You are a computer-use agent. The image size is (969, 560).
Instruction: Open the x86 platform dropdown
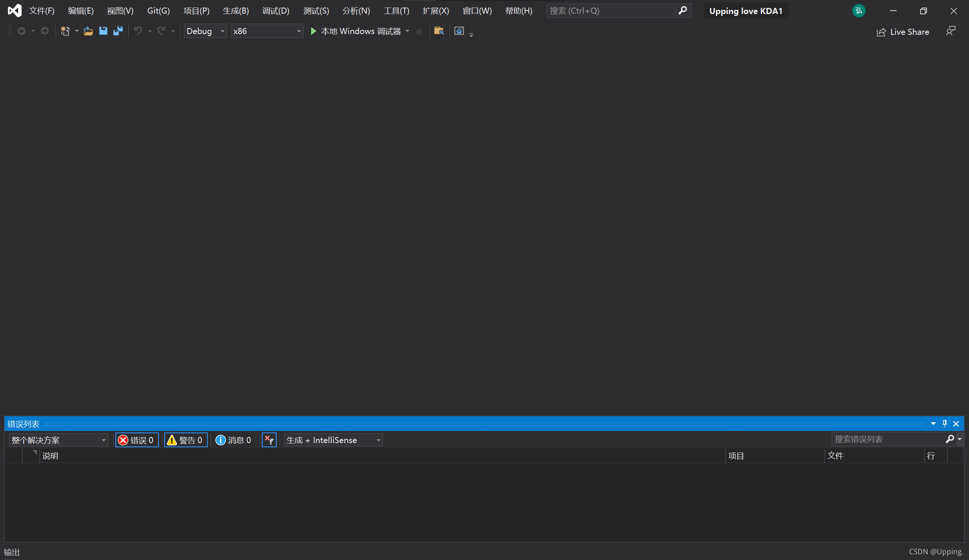point(267,31)
